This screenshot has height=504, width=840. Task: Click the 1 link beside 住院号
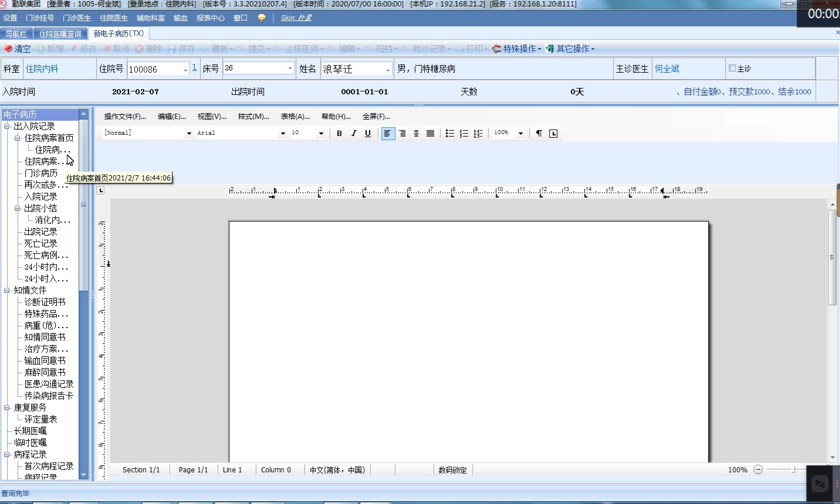(x=194, y=68)
